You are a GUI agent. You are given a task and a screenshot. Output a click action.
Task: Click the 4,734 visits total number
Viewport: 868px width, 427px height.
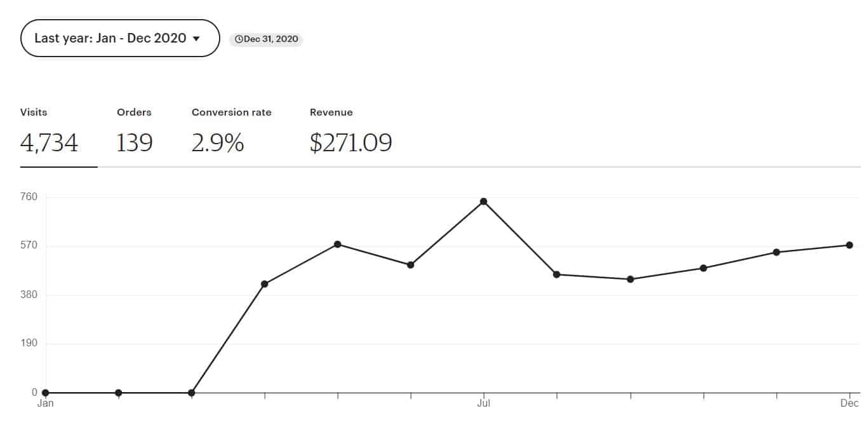49,143
